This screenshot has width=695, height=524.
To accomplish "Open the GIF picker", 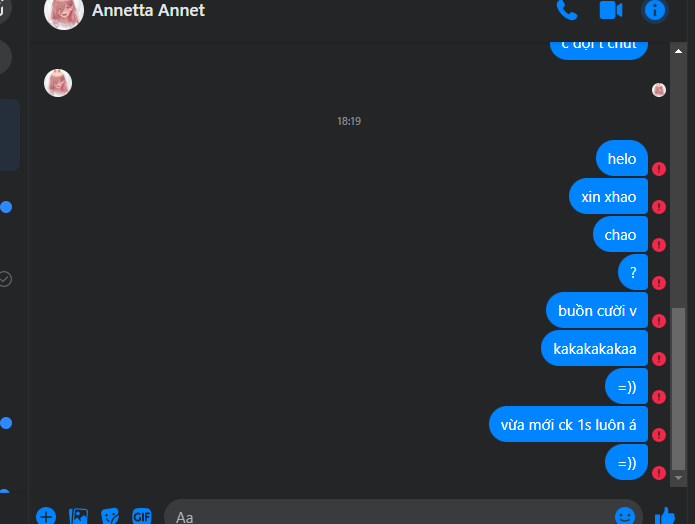I will pyautogui.click(x=142, y=516).
